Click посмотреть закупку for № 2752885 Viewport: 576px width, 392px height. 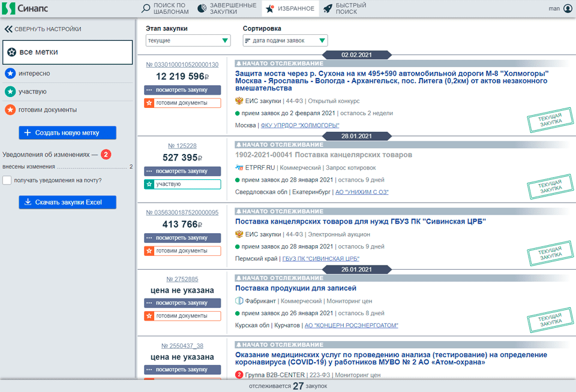pos(182,303)
